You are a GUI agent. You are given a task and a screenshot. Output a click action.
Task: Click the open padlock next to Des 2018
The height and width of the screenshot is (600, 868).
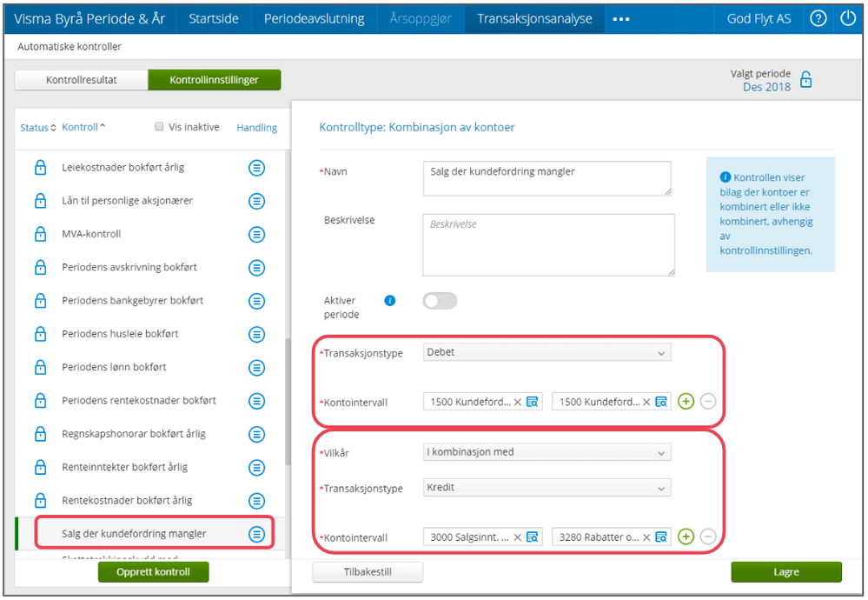pyautogui.click(x=806, y=80)
